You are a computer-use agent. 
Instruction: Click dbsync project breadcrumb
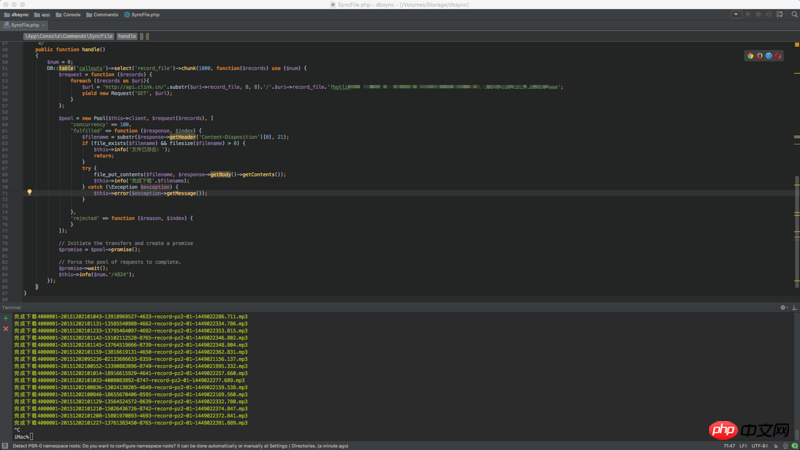[x=17, y=15]
